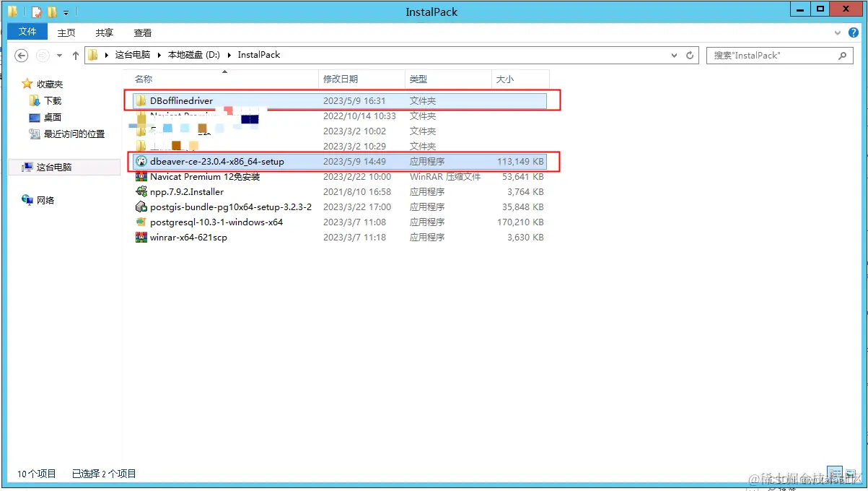Click the search magnifier icon

tap(843, 55)
